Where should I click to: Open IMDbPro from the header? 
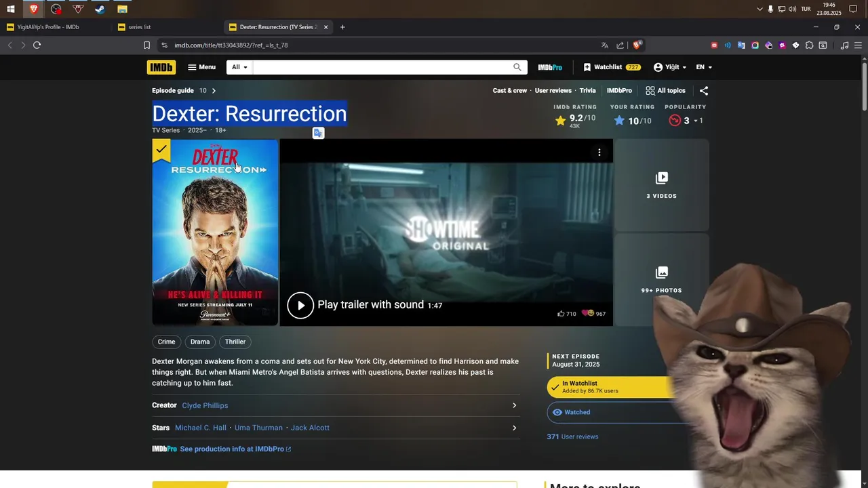coord(550,67)
